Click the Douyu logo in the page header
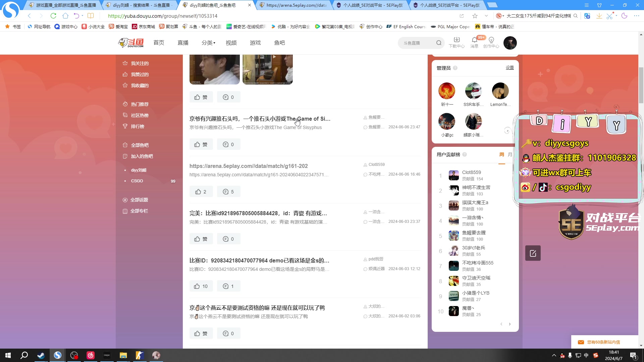Screen dimensions: 644x362 (x=131, y=43)
